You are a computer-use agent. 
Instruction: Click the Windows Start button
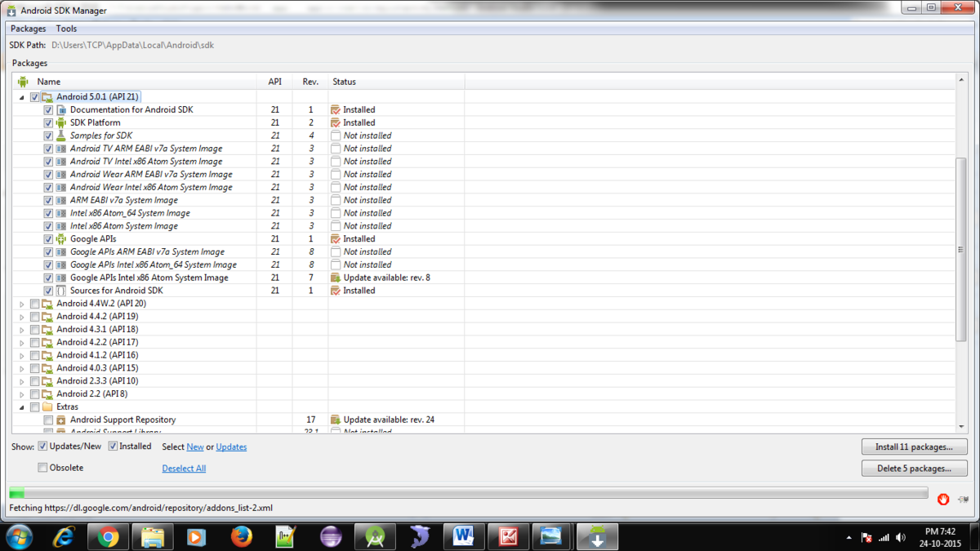pos(19,536)
